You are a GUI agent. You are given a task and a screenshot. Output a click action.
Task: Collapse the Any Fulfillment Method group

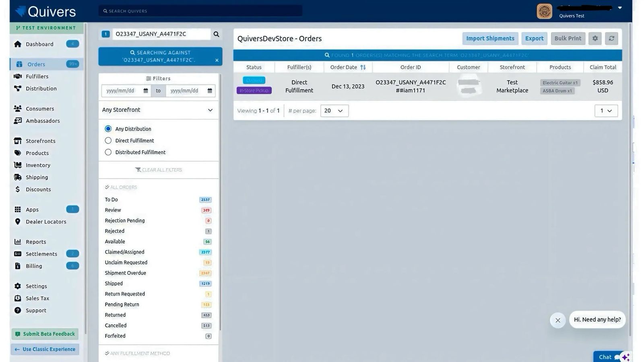[137, 353]
